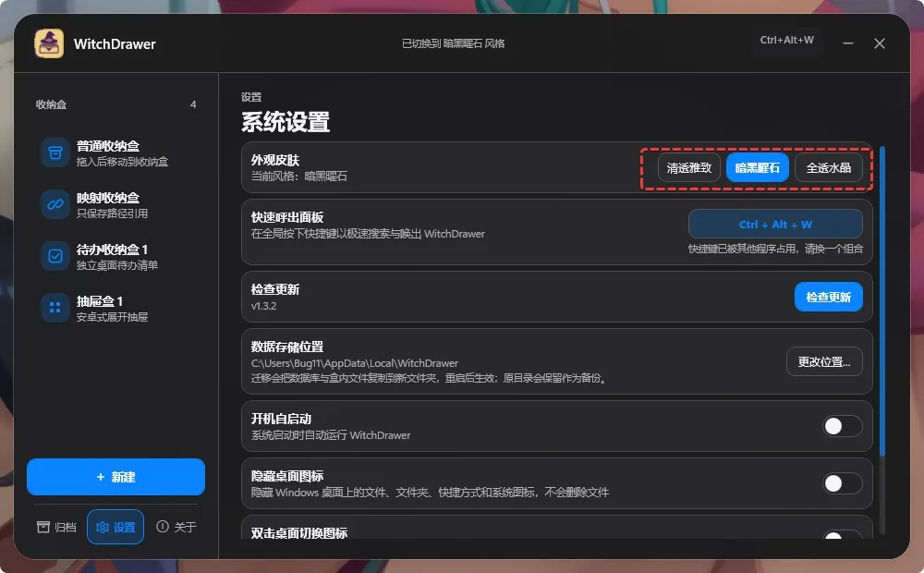Minimize the WitchDrawer window
The width and height of the screenshot is (924, 573).
pyautogui.click(x=848, y=43)
